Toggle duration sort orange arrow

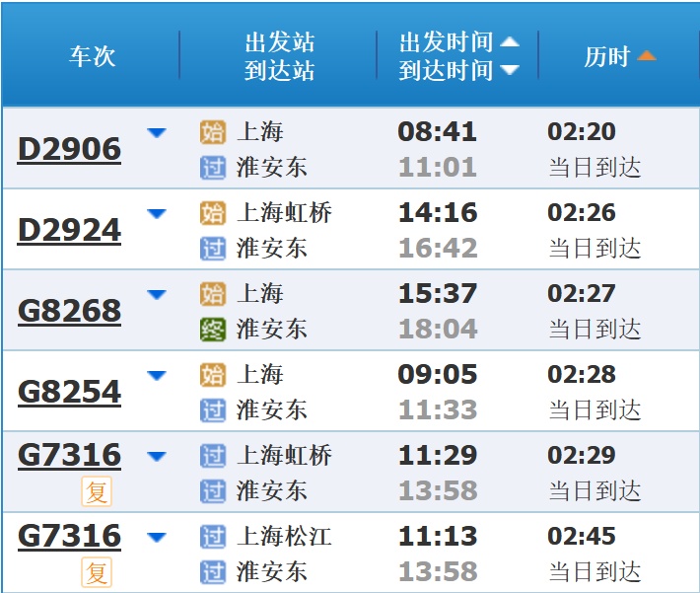coord(647,56)
